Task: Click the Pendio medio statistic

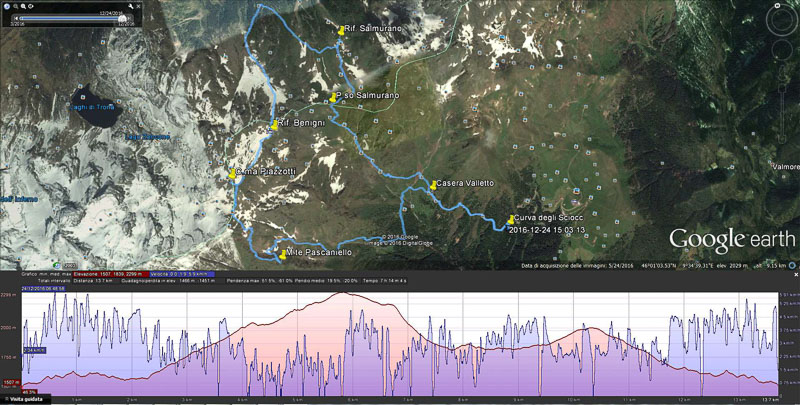Action: click(327, 281)
